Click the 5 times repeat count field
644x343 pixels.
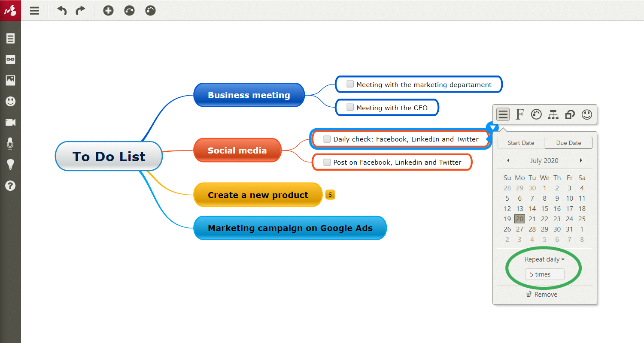[544, 274]
